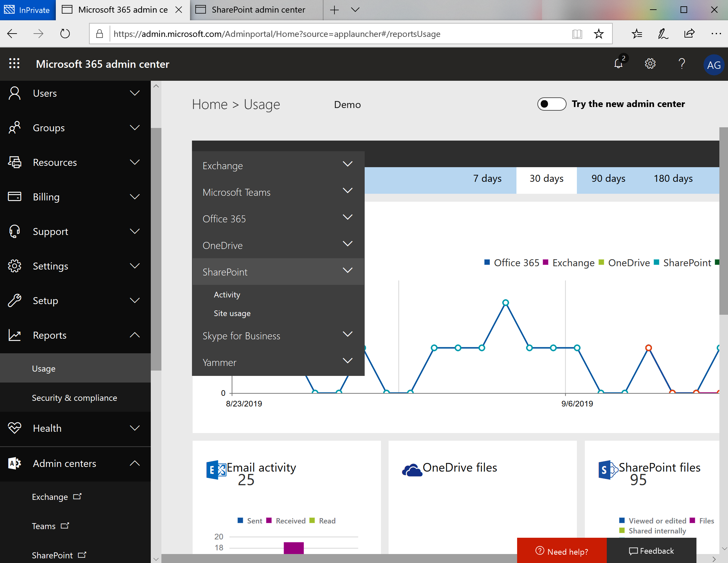Click the OneDrive cloud icon on card
Screen dimensions: 728x563
tap(412, 470)
